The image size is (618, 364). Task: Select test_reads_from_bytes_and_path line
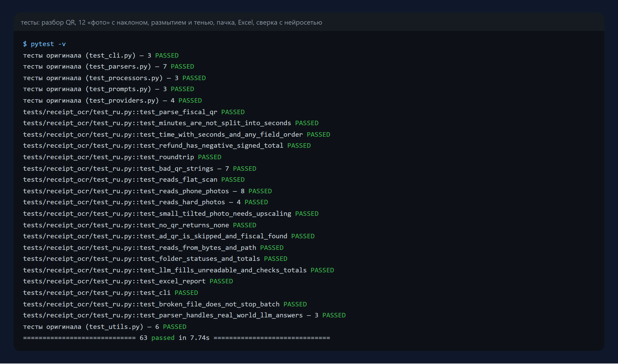tap(153, 248)
